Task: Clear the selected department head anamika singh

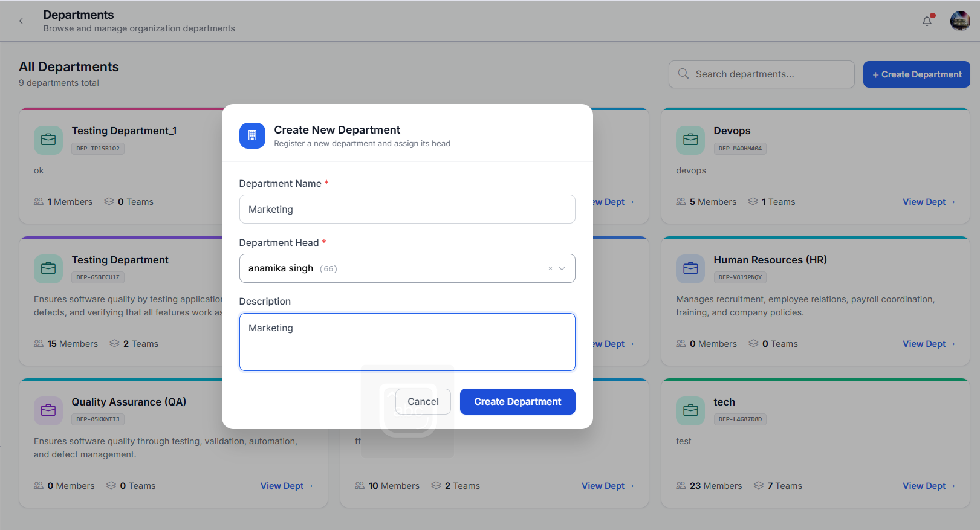Action: pos(550,268)
